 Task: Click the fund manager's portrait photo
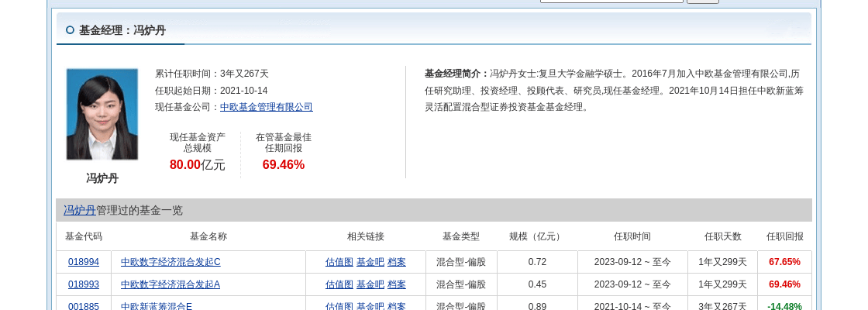click(x=102, y=114)
